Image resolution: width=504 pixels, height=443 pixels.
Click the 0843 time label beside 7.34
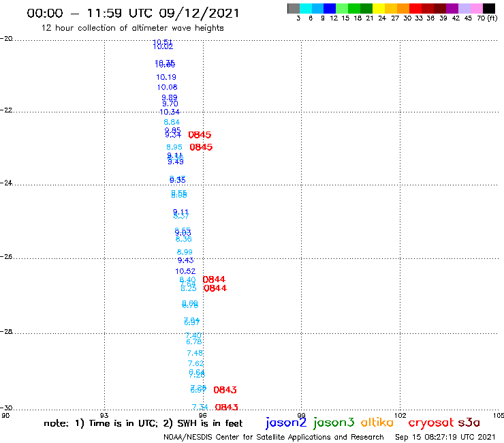tap(226, 408)
